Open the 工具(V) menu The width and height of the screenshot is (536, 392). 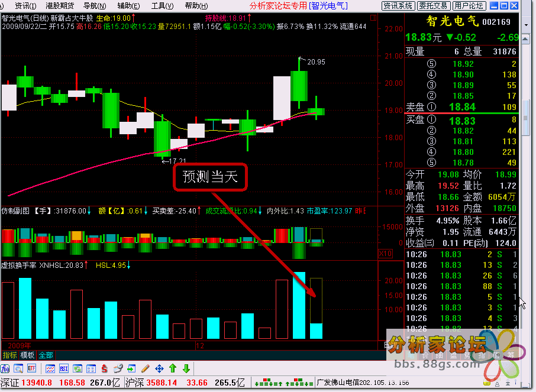[x=162, y=6]
